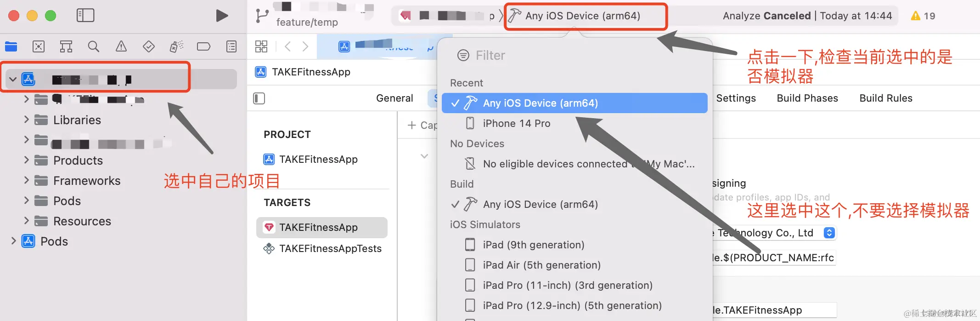980x321 pixels.
Task: Choose iPhone 14 Pro destination
Action: click(x=574, y=123)
